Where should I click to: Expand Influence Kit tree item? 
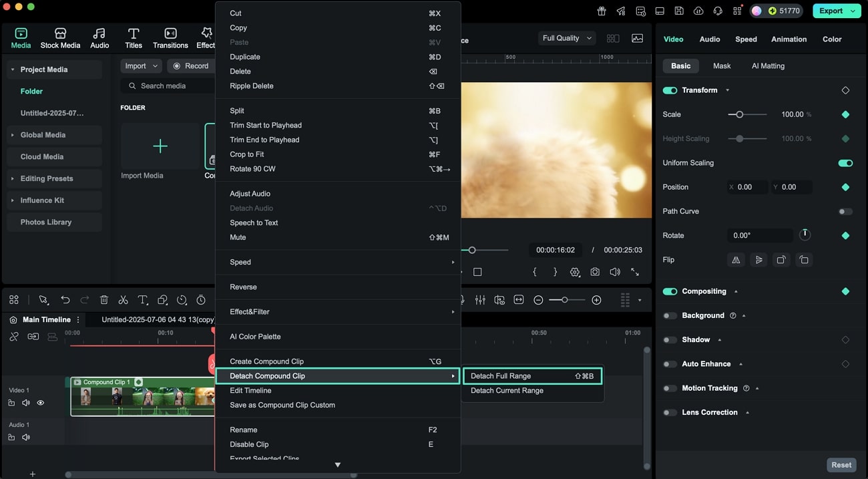click(x=12, y=200)
